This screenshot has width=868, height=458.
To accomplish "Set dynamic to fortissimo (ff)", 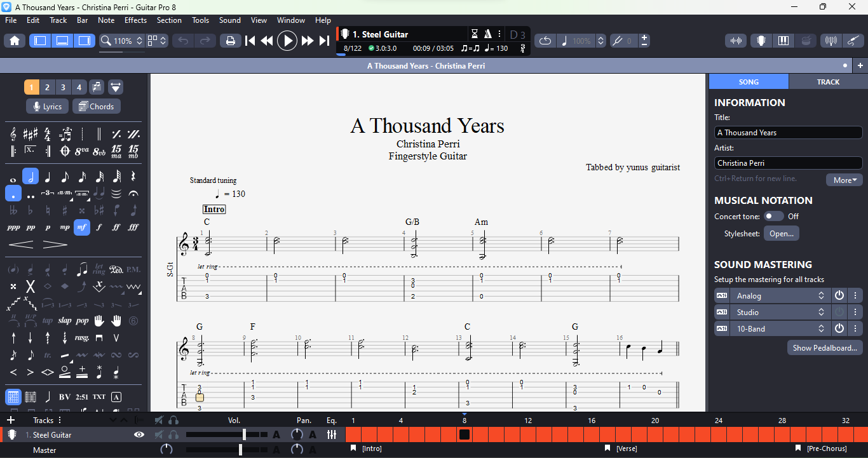I will [116, 227].
